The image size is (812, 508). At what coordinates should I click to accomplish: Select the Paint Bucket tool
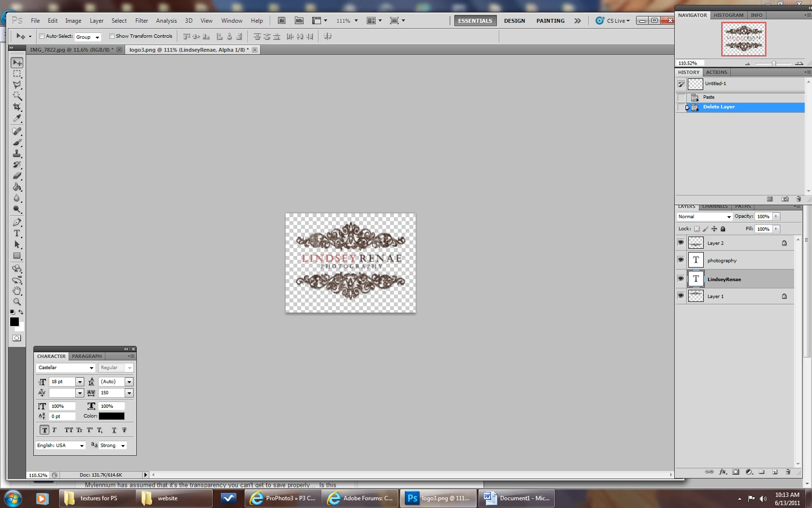pos(17,187)
